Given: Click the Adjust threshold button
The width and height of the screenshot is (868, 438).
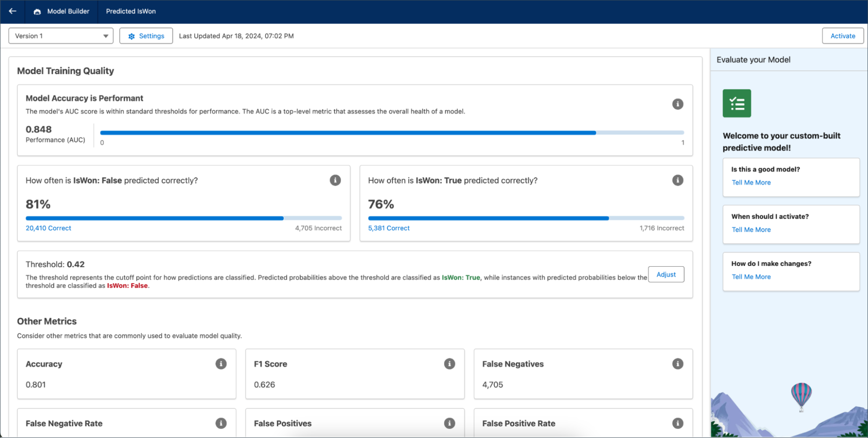Looking at the screenshot, I should click(x=666, y=274).
